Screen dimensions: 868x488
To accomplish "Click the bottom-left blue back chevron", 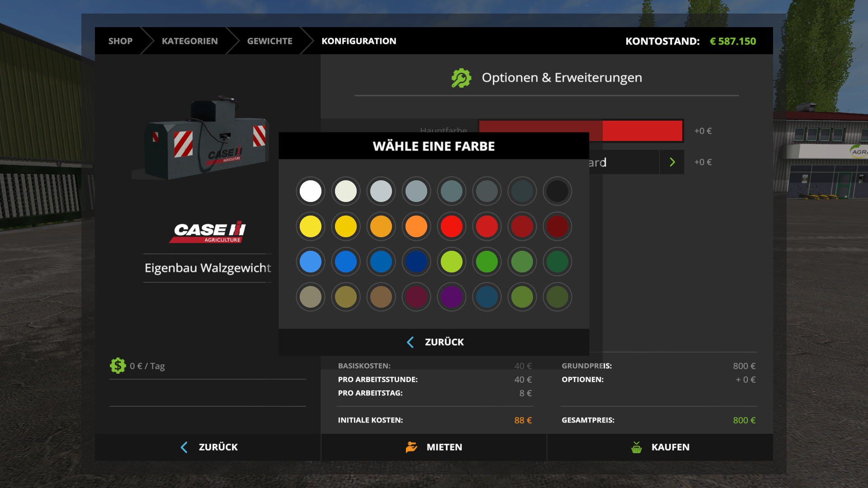I will (184, 447).
